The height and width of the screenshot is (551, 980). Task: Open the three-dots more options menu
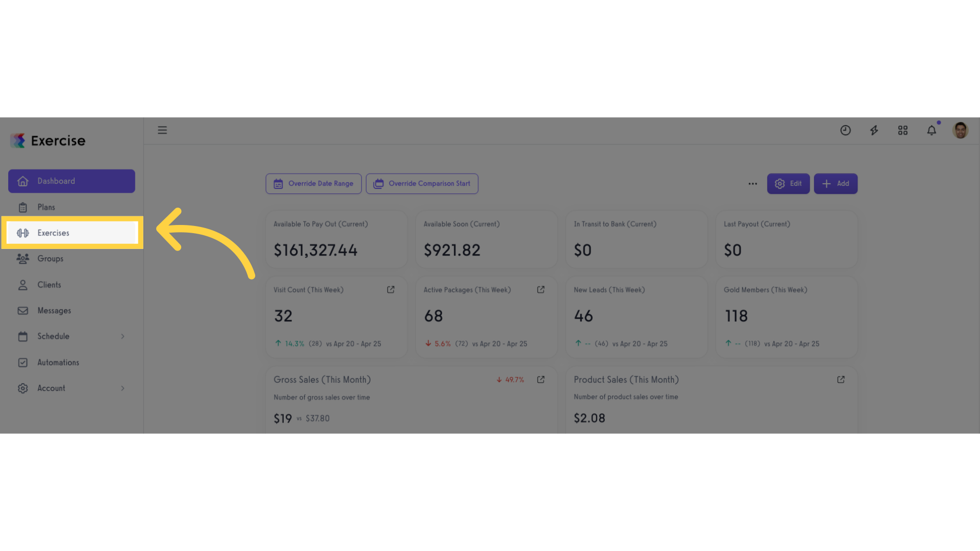click(753, 184)
